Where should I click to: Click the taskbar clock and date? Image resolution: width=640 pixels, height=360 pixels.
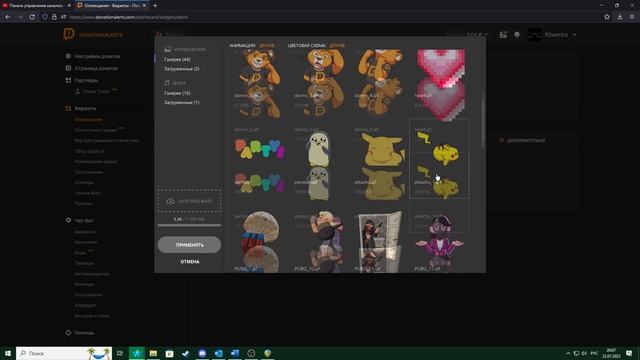(611, 353)
